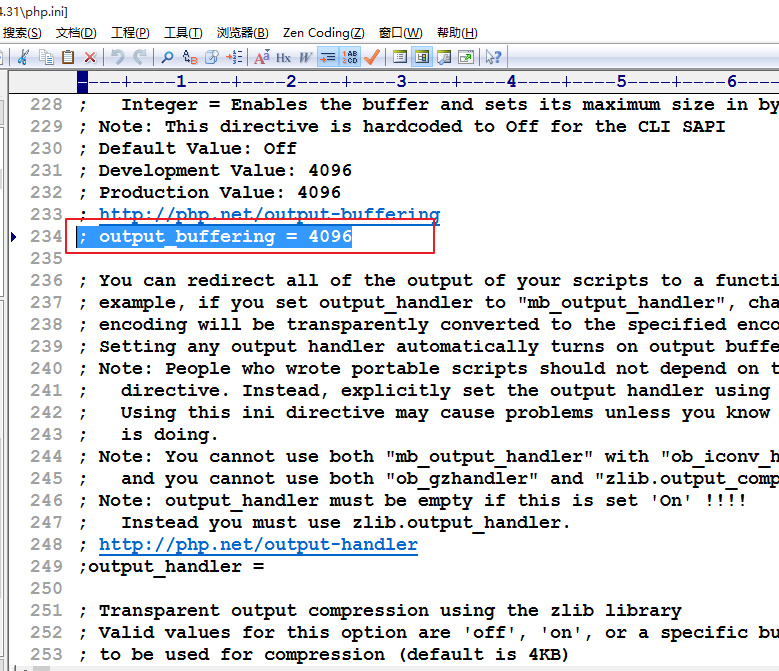The height and width of the screenshot is (671, 779).
Task: Click the Go to Line icon
Action: pos(234,57)
